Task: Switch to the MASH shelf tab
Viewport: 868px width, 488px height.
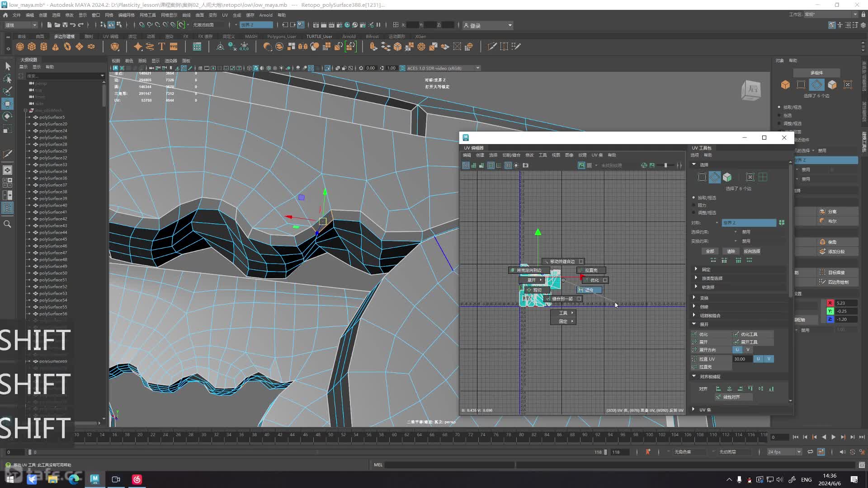Action: click(251, 36)
